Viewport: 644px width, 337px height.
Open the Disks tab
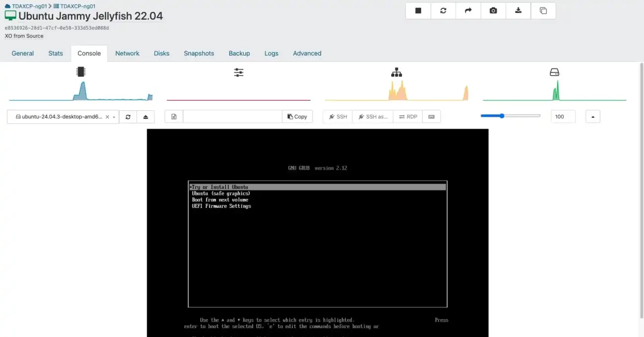[x=161, y=53]
